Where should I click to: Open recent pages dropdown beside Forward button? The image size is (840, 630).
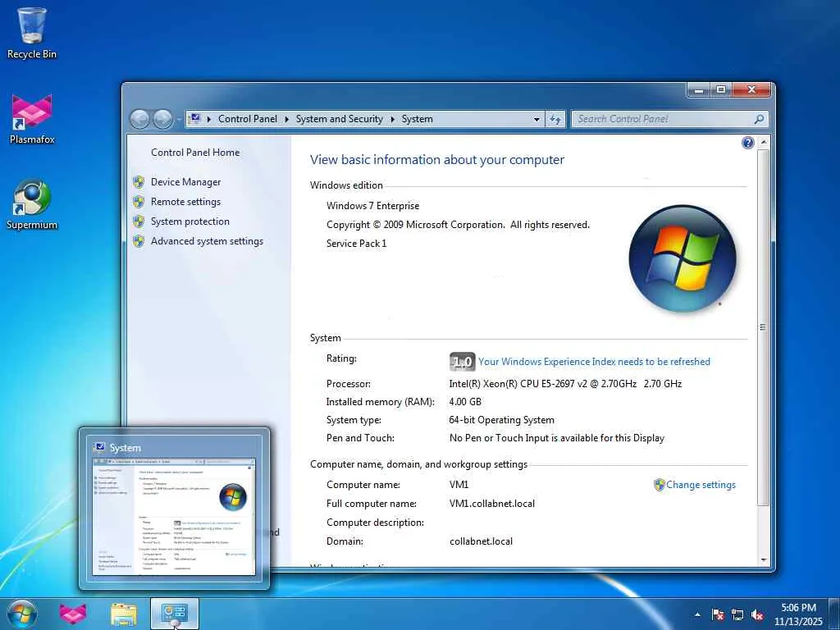pyautogui.click(x=178, y=119)
